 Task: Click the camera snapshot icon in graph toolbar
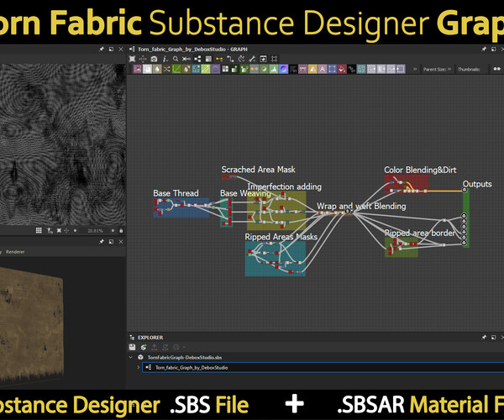[154, 59]
